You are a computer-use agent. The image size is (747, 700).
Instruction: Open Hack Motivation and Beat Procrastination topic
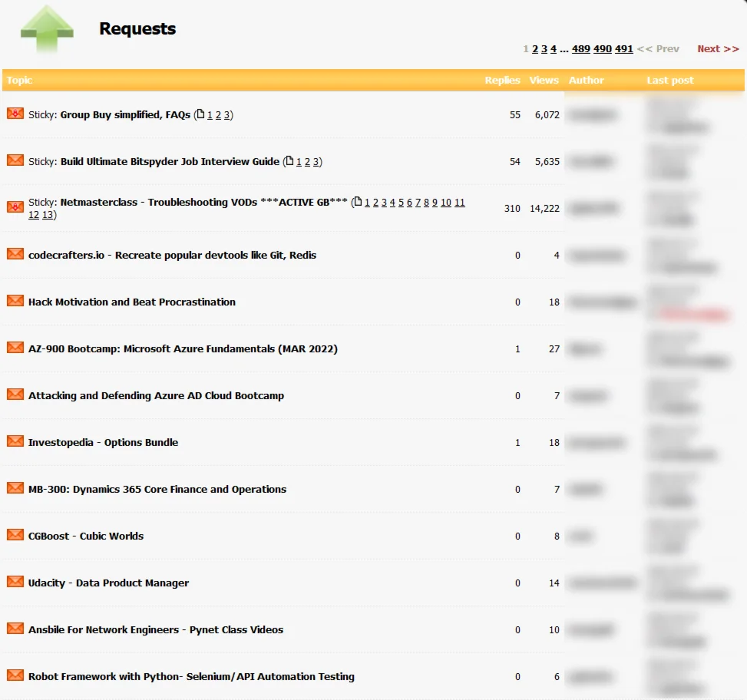click(x=132, y=302)
